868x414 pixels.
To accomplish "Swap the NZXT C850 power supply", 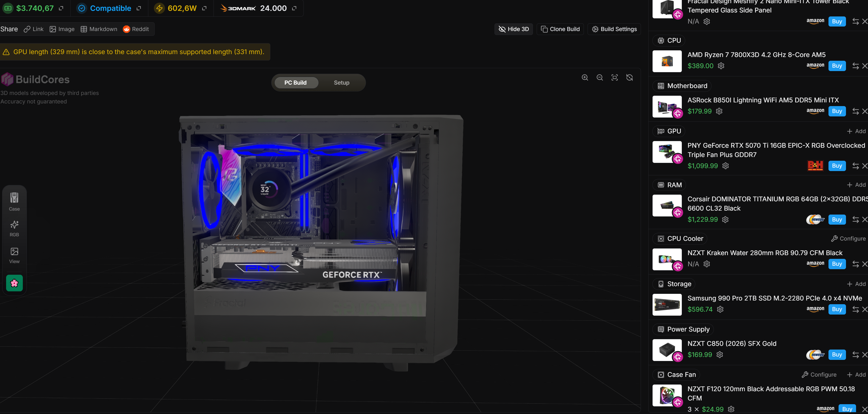I will pos(855,355).
